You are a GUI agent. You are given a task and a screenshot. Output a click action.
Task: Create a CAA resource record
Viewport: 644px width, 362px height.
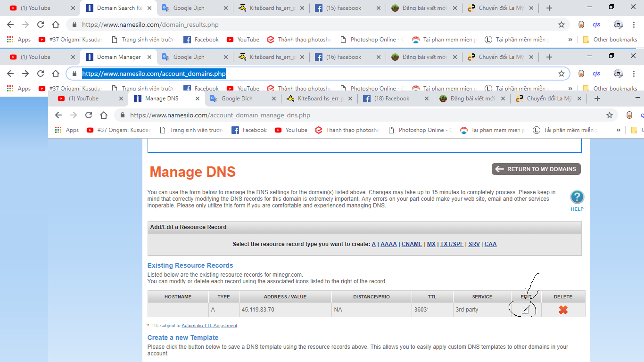pos(491,244)
